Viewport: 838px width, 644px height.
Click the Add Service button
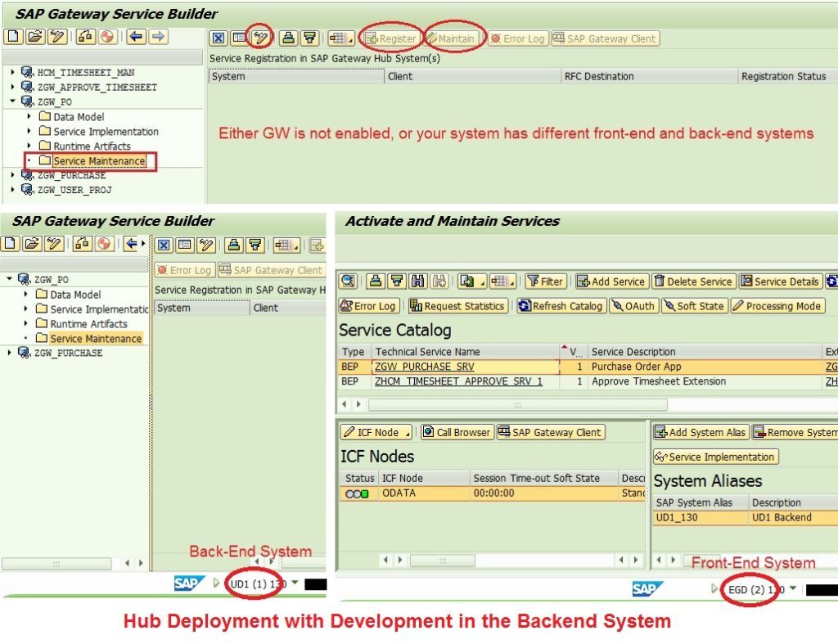tap(612, 281)
